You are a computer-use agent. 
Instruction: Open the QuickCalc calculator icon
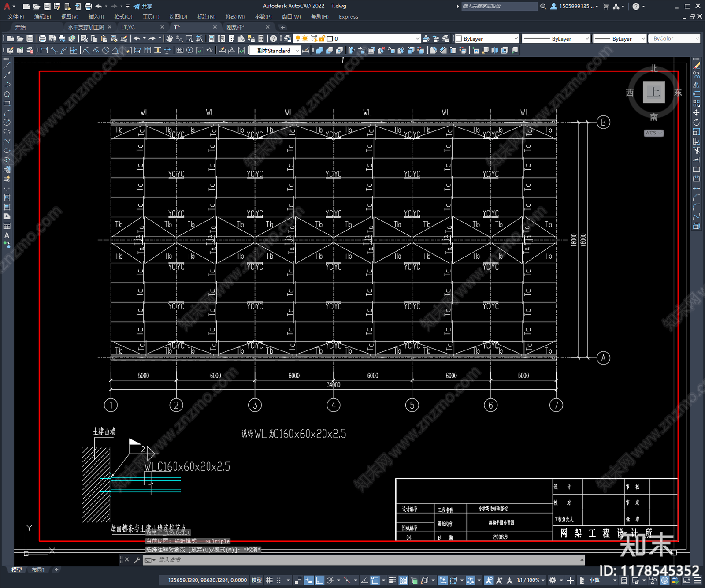click(261, 39)
